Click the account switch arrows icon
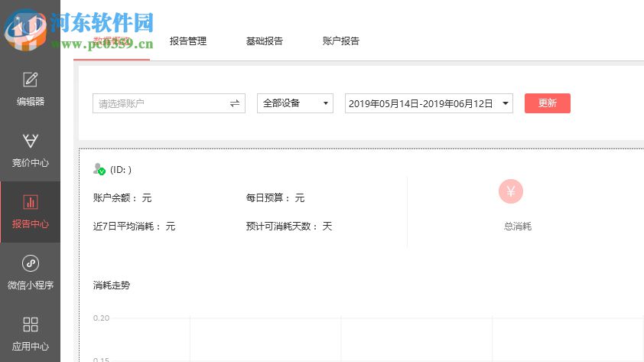The width and height of the screenshot is (644, 362). 235,103
